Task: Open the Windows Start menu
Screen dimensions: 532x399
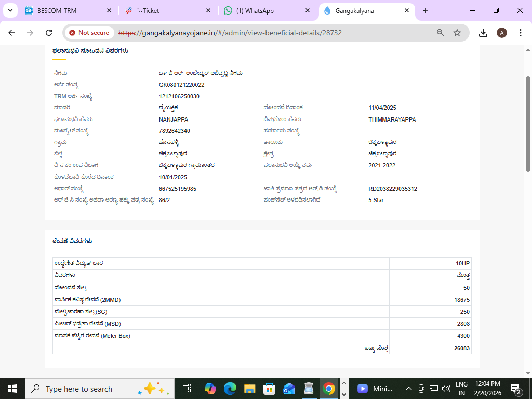Action: pos(12,389)
